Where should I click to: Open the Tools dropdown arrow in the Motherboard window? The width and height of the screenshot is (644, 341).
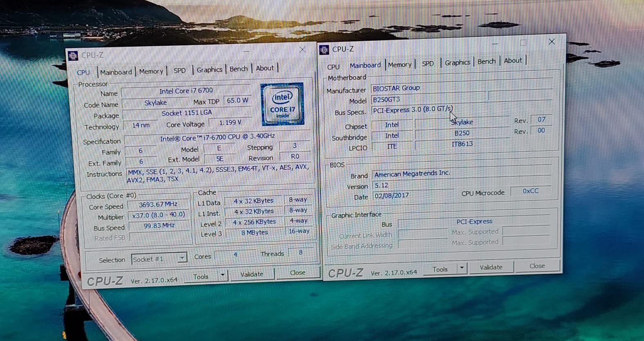(x=462, y=268)
